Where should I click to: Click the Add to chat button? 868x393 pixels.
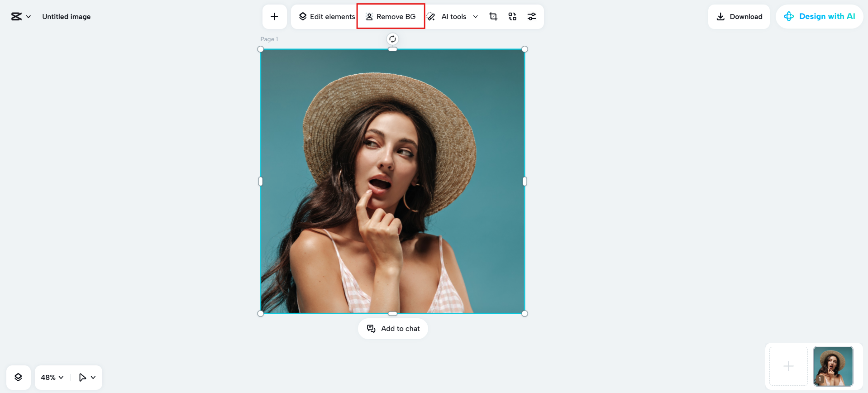[393, 329]
